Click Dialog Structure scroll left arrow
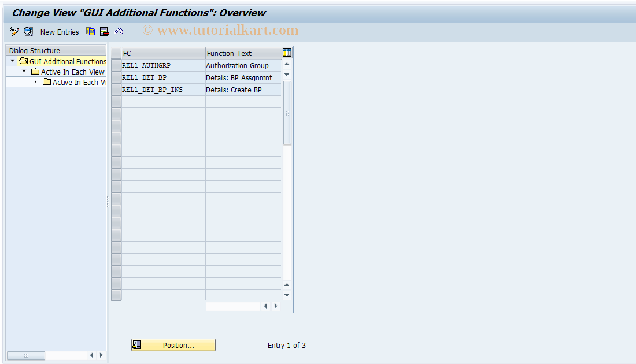 [x=91, y=355]
